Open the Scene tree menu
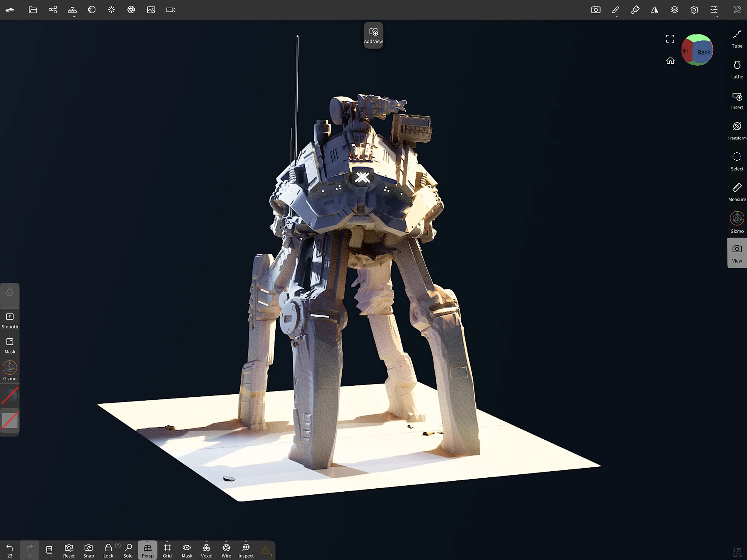This screenshot has width=747, height=560. click(x=52, y=10)
